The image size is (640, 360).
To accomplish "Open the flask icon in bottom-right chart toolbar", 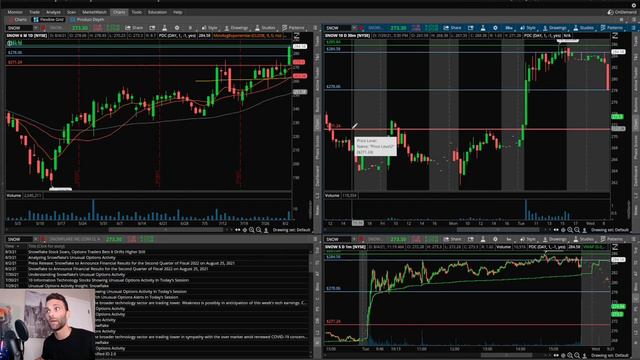I will (x=483, y=239).
